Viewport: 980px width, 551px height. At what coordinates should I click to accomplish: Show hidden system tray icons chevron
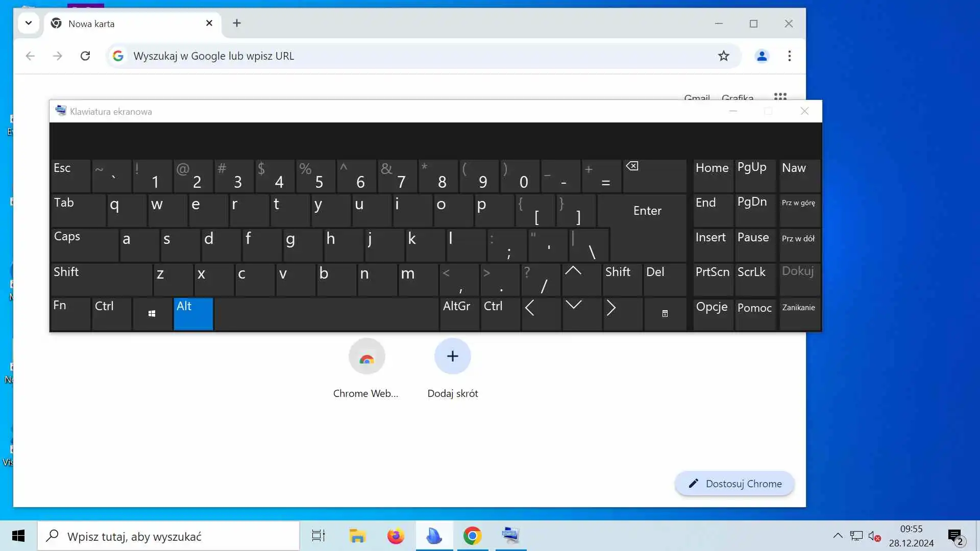(x=838, y=536)
